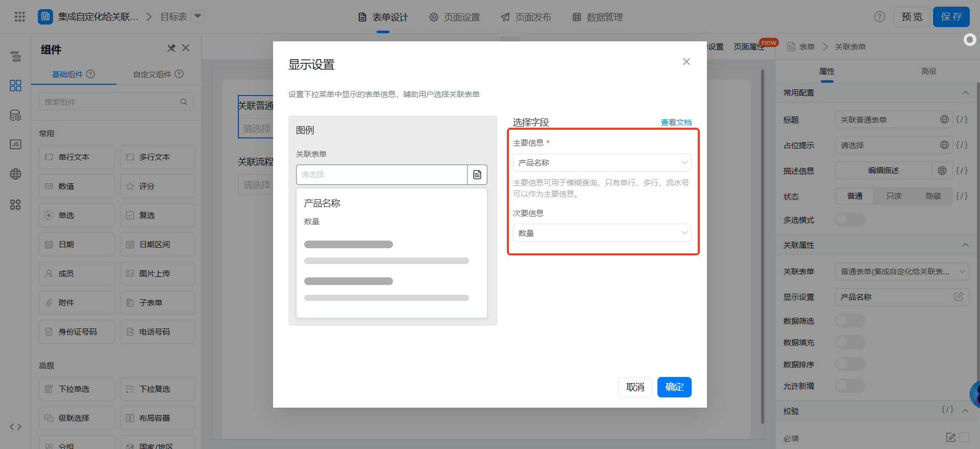The height and width of the screenshot is (449, 980).
Task: Click the 预览 button
Action: [x=912, y=17]
